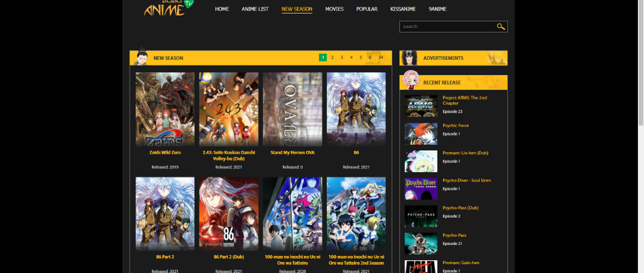Open the POPULAR menu item
This screenshot has width=644, height=273.
click(367, 9)
